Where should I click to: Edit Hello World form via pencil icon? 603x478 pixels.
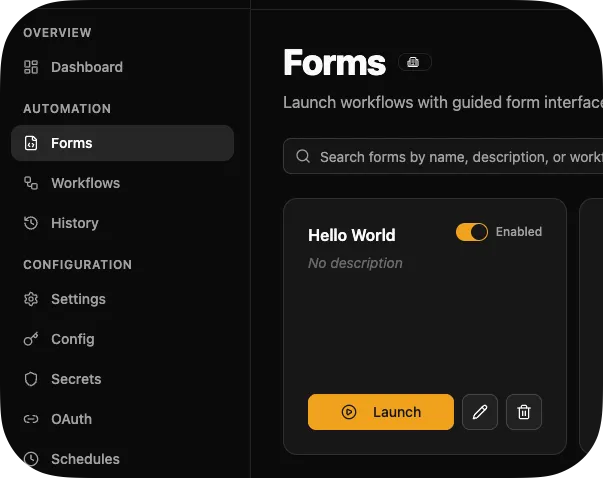click(480, 412)
